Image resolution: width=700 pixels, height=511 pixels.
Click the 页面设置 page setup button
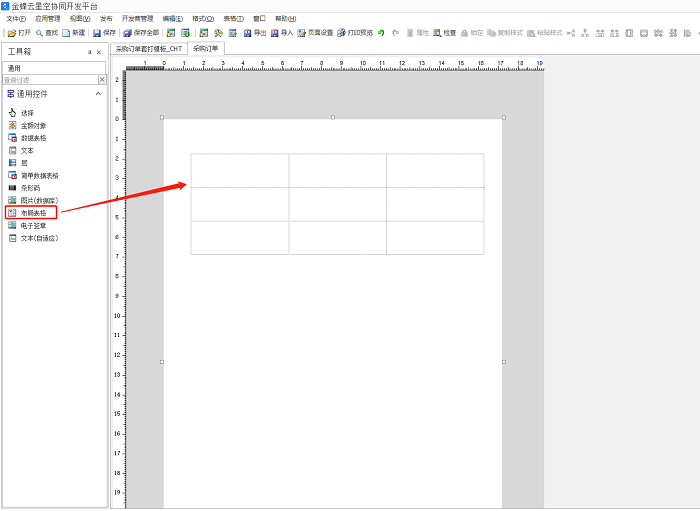(314, 33)
